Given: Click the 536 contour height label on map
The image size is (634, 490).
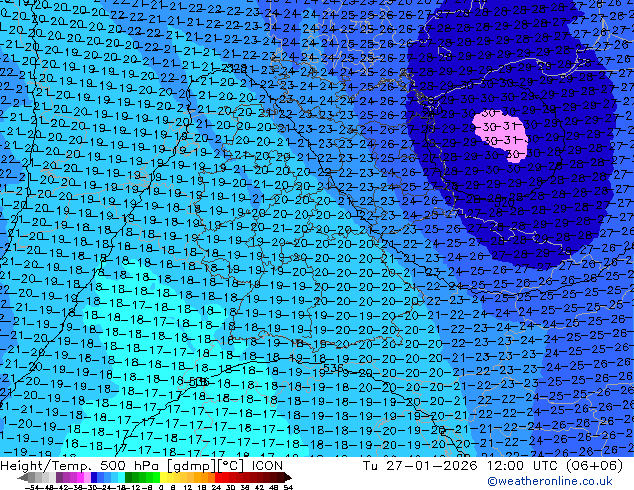Looking at the screenshot, I should tap(334, 368).
